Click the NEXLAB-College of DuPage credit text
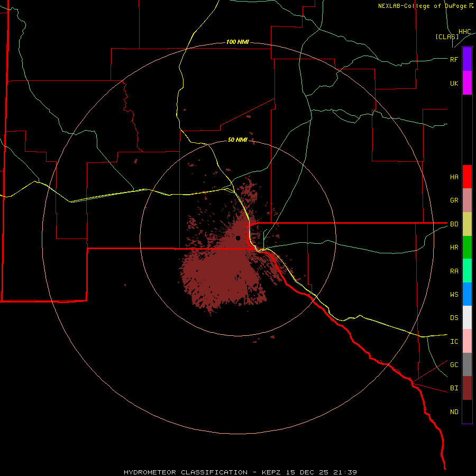 pos(425,6)
